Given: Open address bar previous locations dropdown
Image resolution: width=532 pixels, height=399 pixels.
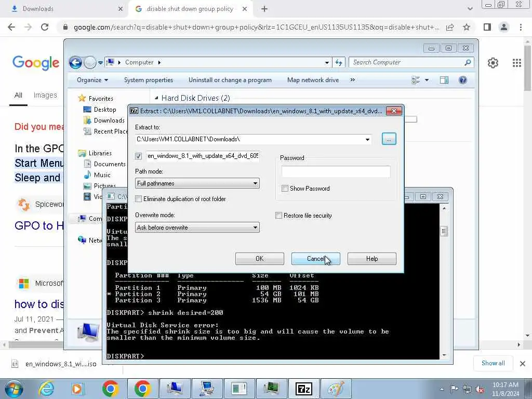Looking at the screenshot, I should 327,62.
